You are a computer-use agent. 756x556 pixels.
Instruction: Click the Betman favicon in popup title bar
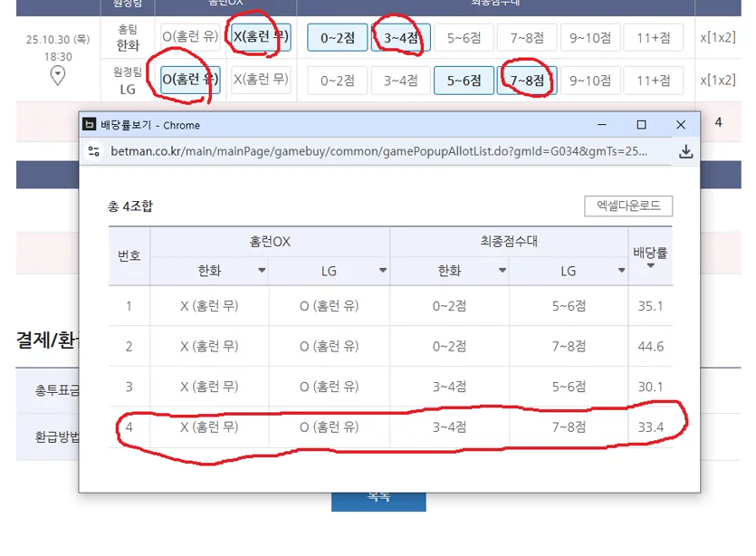(x=90, y=125)
